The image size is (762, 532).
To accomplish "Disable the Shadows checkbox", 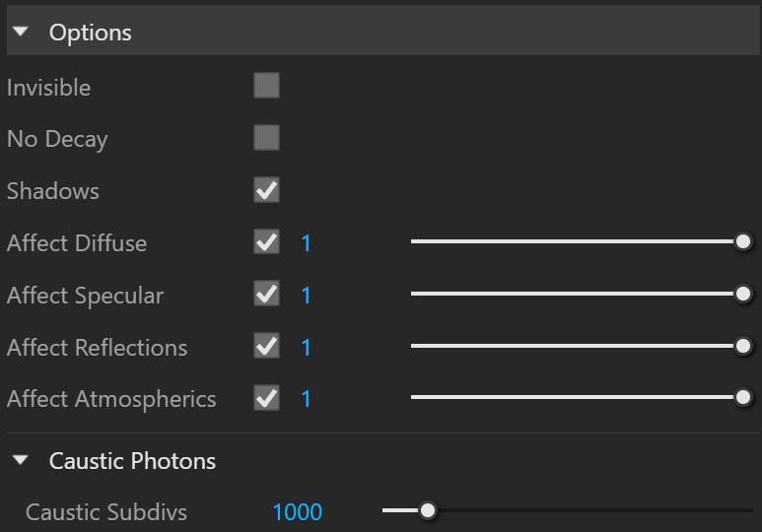I will coord(266,190).
